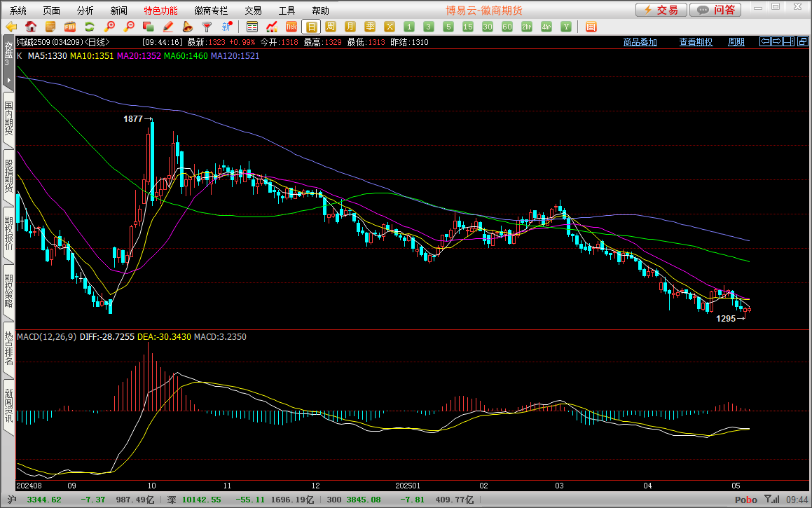Select quarterly 季 period

pyautogui.click(x=370, y=27)
